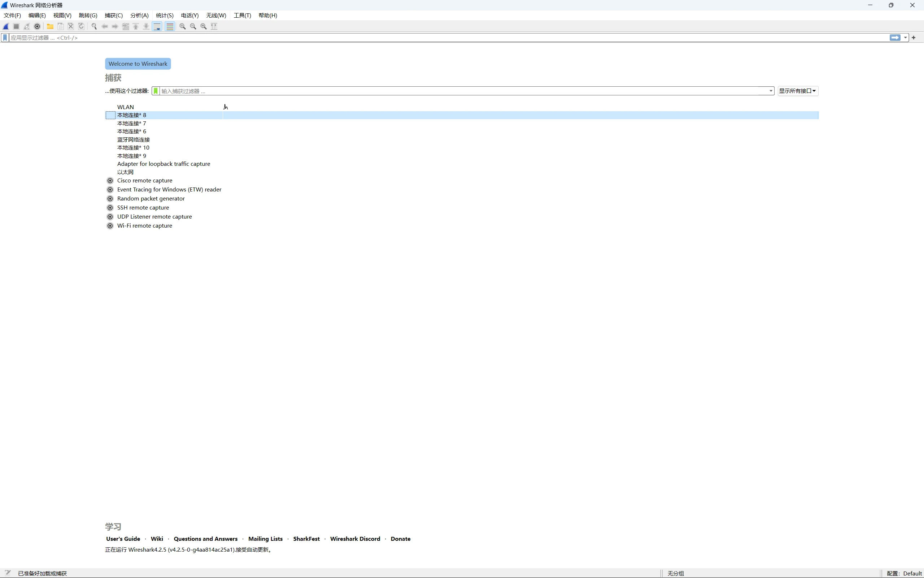Click the Go to last packet icon
The image size is (924, 578).
146,26
